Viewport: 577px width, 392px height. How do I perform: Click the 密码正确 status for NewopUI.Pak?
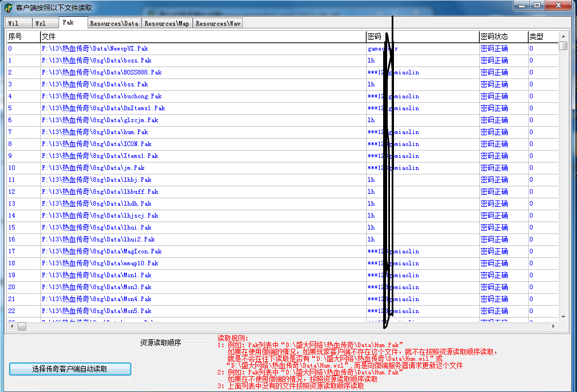coord(494,48)
